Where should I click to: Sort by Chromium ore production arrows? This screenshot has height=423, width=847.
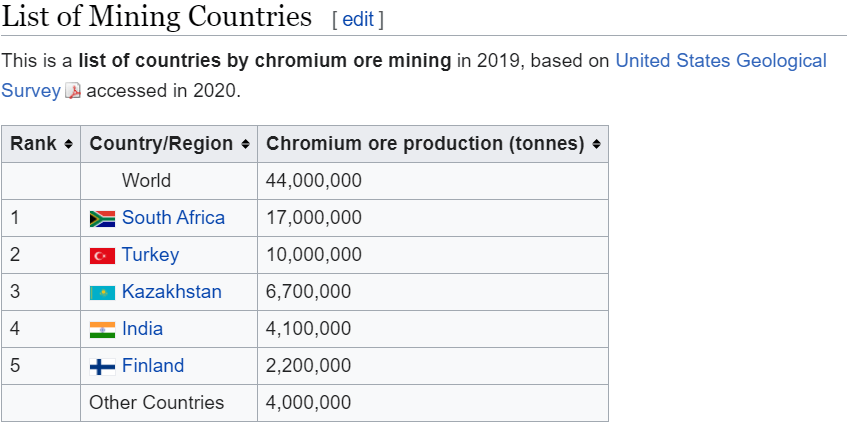596,144
